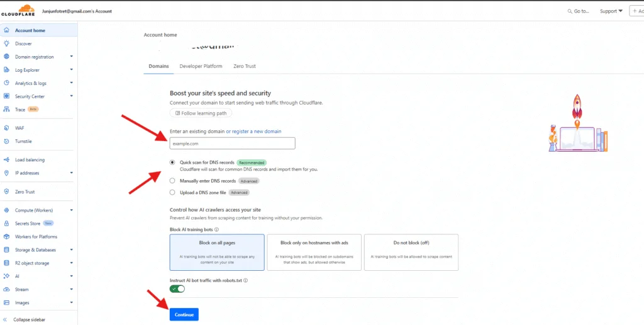This screenshot has height=325, width=644.
Task: Click info icon beside Block AI training bots
Action: point(216,229)
